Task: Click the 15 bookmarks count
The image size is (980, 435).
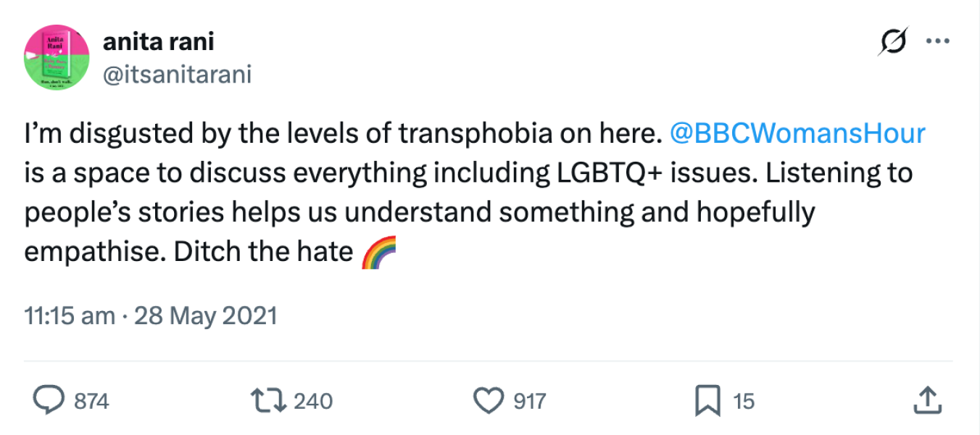Action: click(744, 401)
